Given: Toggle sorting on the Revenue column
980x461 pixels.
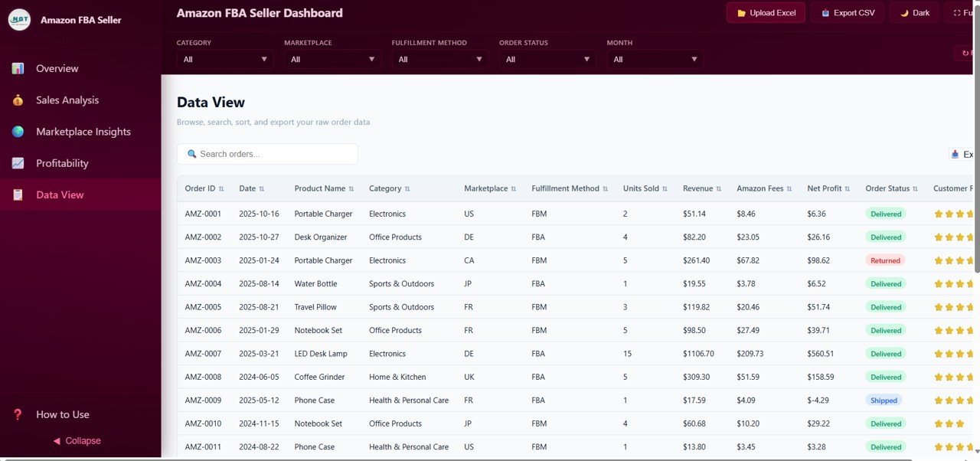Looking at the screenshot, I should [701, 188].
